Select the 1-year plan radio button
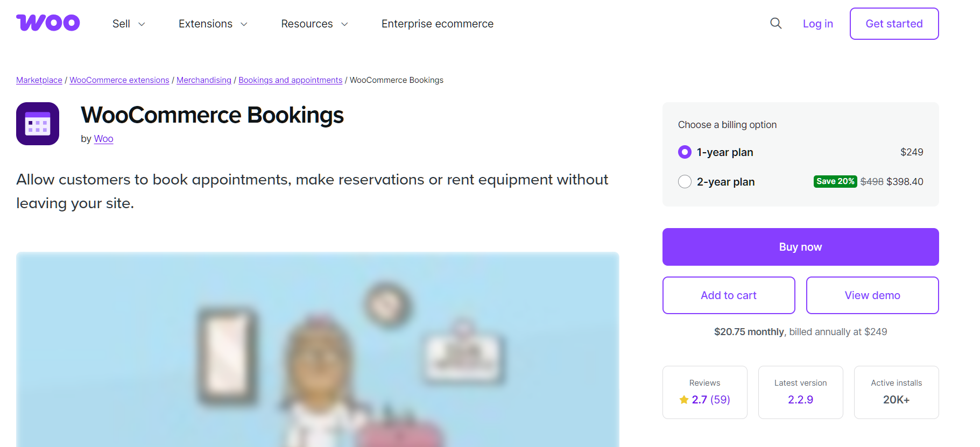The height and width of the screenshot is (447, 980). coord(685,152)
